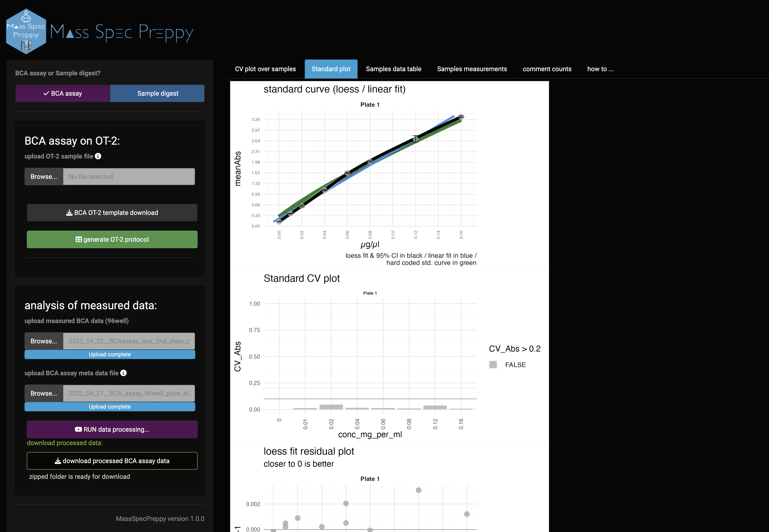Click the play icon on RUN data processing

pos(78,429)
